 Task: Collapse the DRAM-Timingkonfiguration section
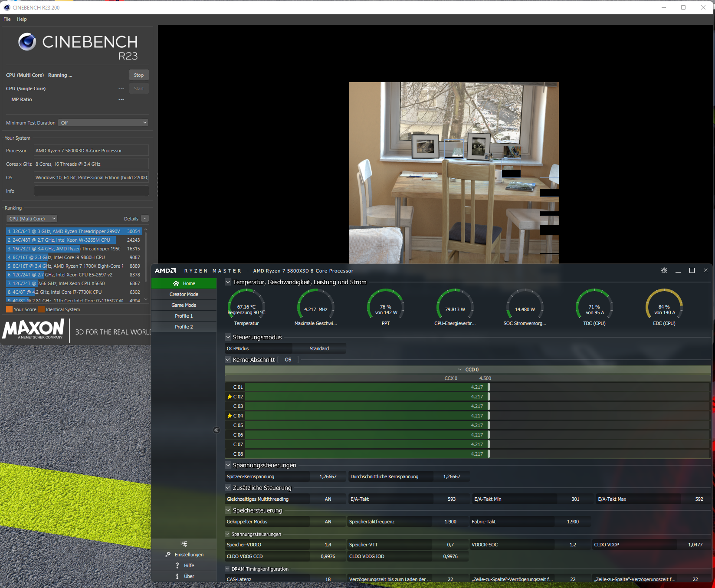[227, 569]
